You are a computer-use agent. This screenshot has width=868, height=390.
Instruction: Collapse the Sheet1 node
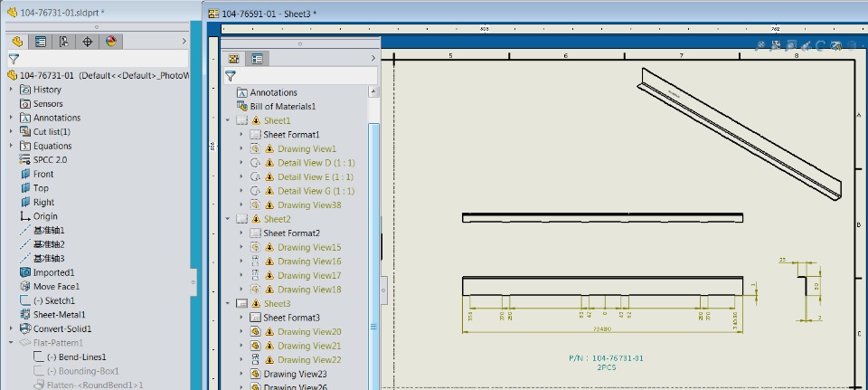click(228, 120)
